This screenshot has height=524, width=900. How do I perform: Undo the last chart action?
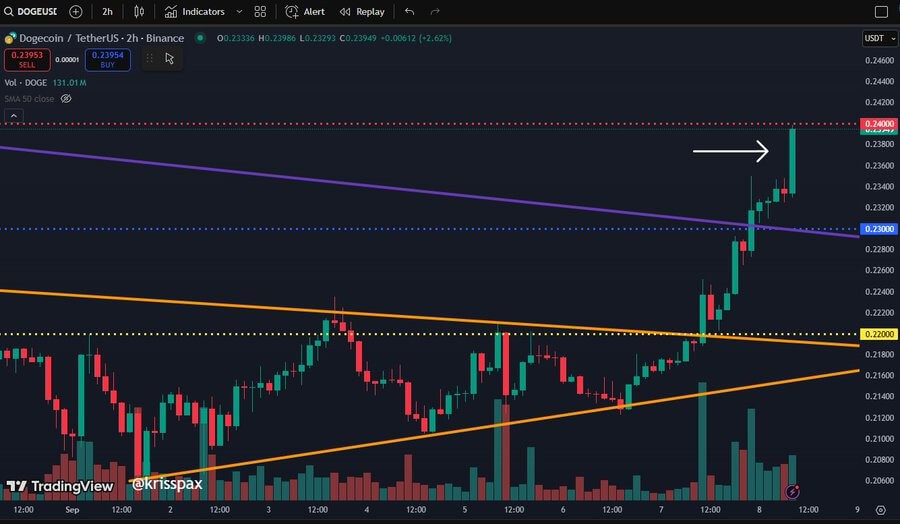409,11
